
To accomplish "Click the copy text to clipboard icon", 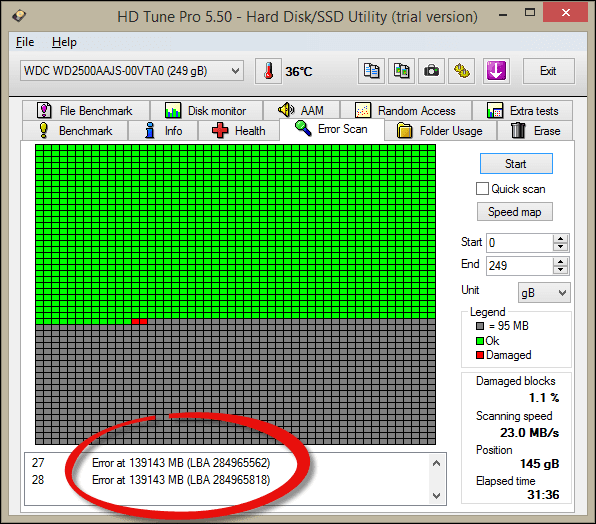I will [371, 71].
